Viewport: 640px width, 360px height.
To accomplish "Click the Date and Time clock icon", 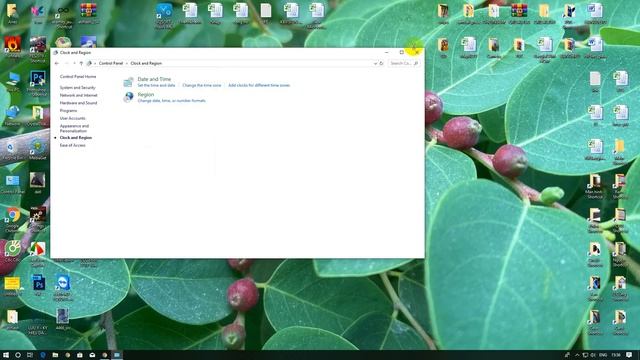I will (128, 82).
